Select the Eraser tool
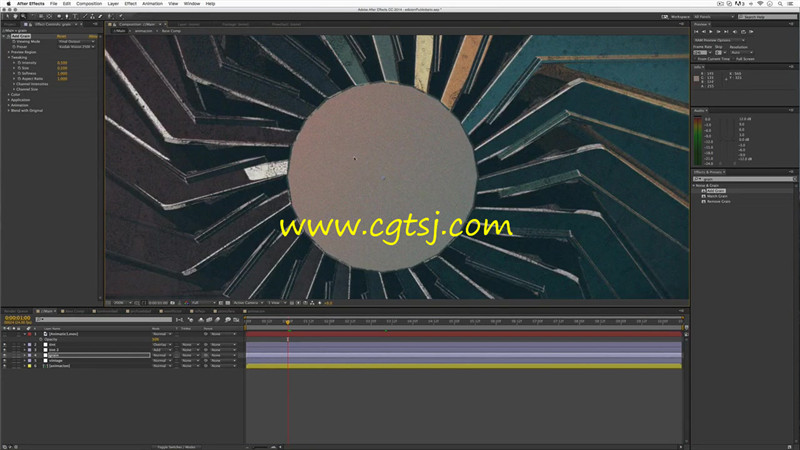 (100, 16)
